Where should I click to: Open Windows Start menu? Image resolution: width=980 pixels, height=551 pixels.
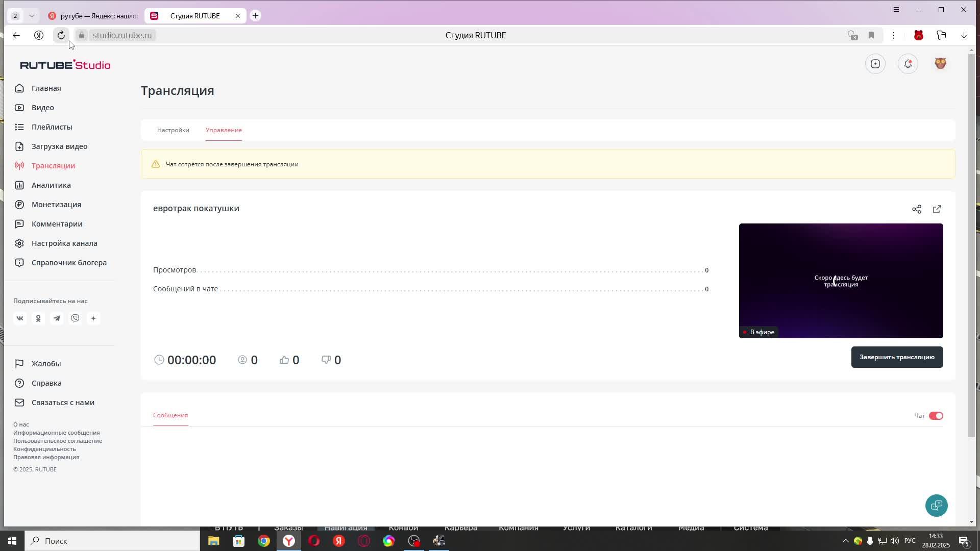12,541
